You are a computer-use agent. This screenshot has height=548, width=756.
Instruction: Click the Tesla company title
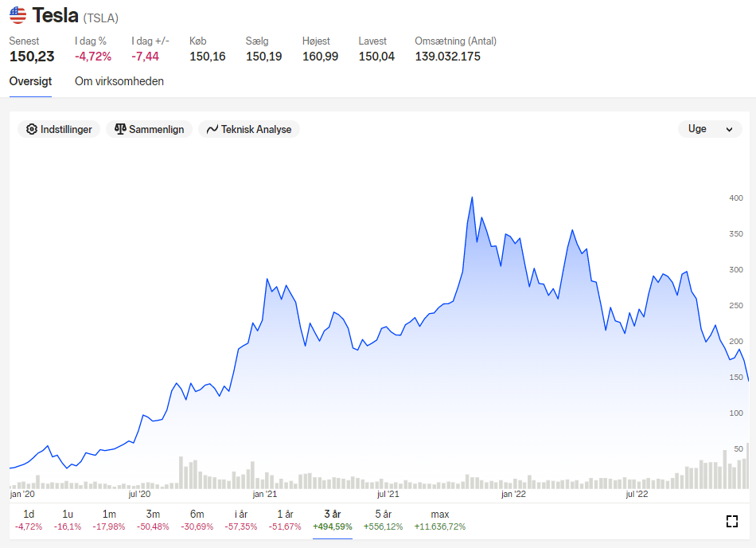coord(55,15)
